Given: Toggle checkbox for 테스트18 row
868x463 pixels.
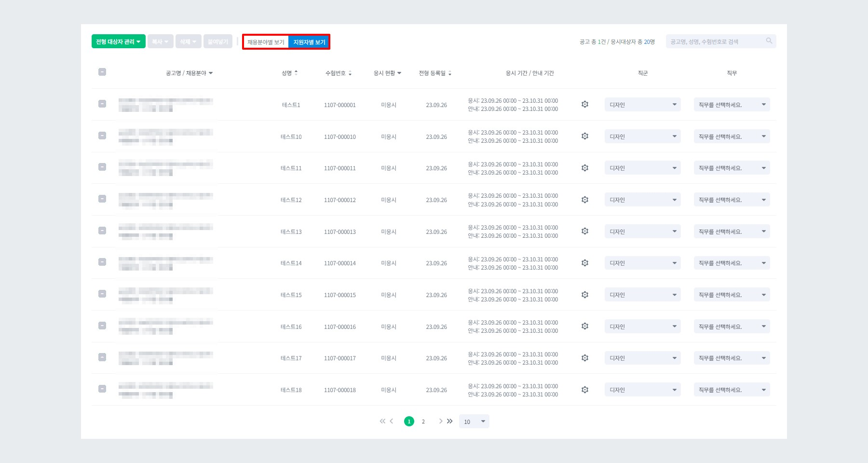Looking at the screenshot, I should 102,389.
